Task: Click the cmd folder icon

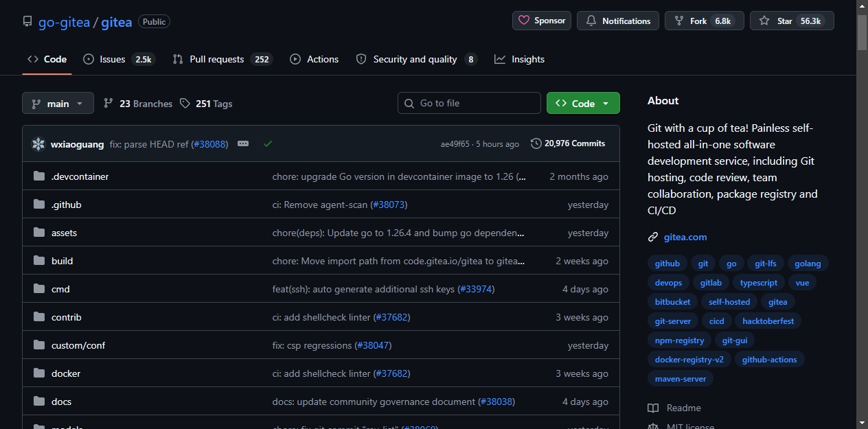Action: [39, 289]
